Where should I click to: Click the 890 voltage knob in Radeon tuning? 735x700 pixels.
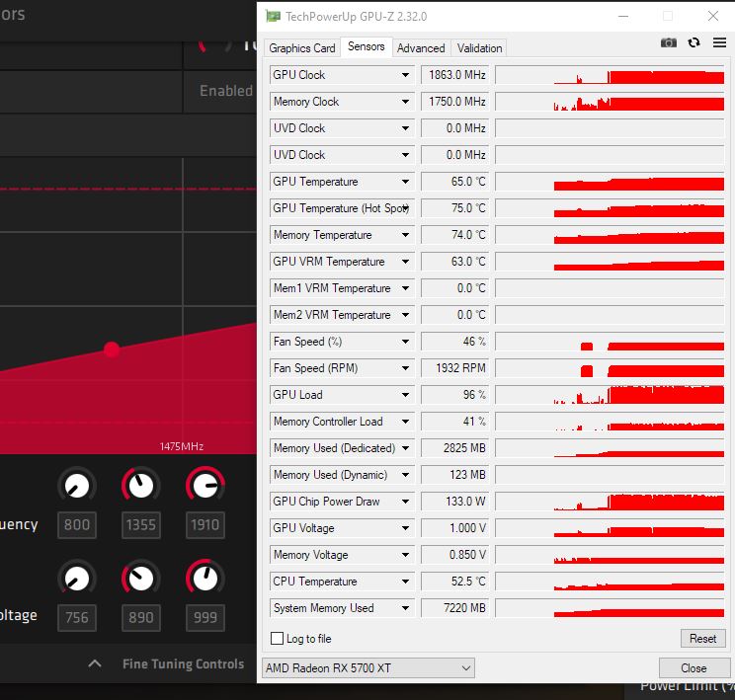140,579
